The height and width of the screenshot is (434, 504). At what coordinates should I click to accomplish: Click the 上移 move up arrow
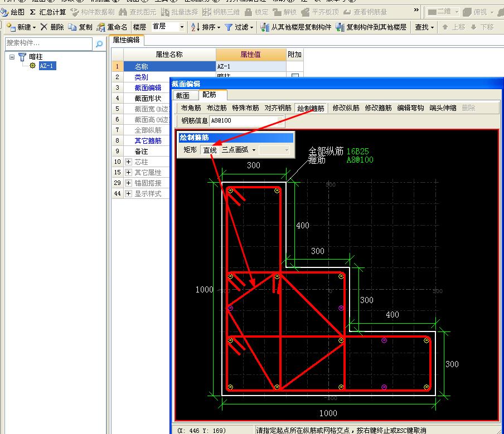(x=445, y=27)
